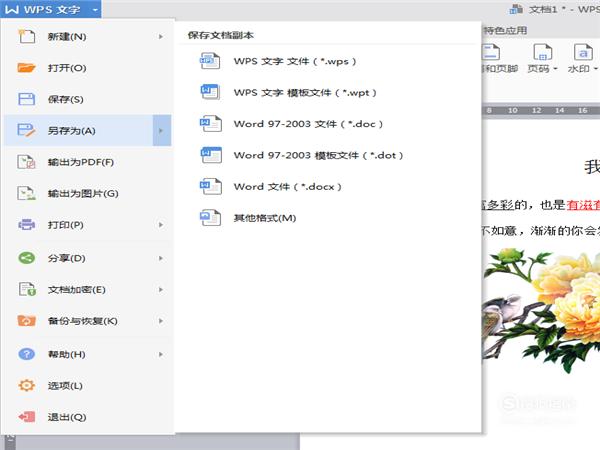The image size is (600, 450).
Task: Choose Word 97-2003 文件 (*.doc) format
Action: pos(308,124)
